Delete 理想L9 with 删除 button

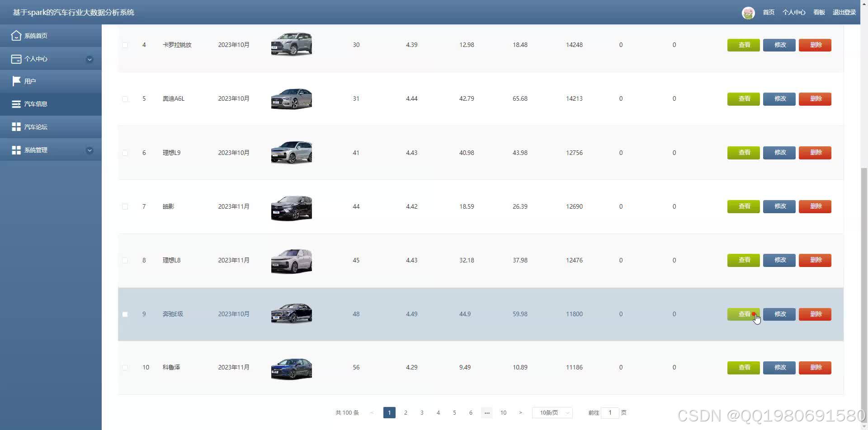[815, 153]
